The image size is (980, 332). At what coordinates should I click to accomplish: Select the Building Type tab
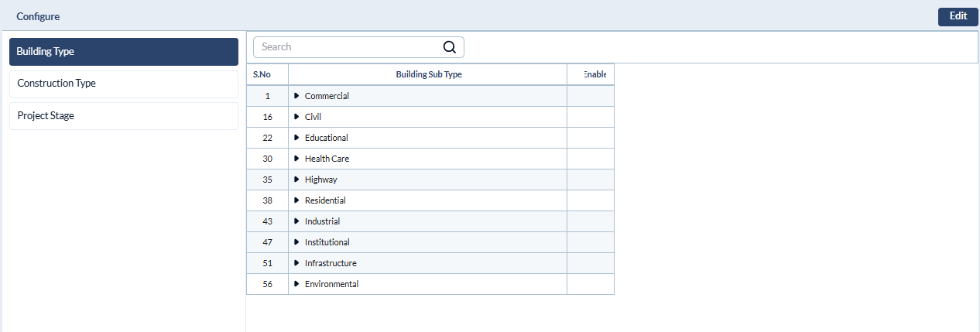pos(124,52)
